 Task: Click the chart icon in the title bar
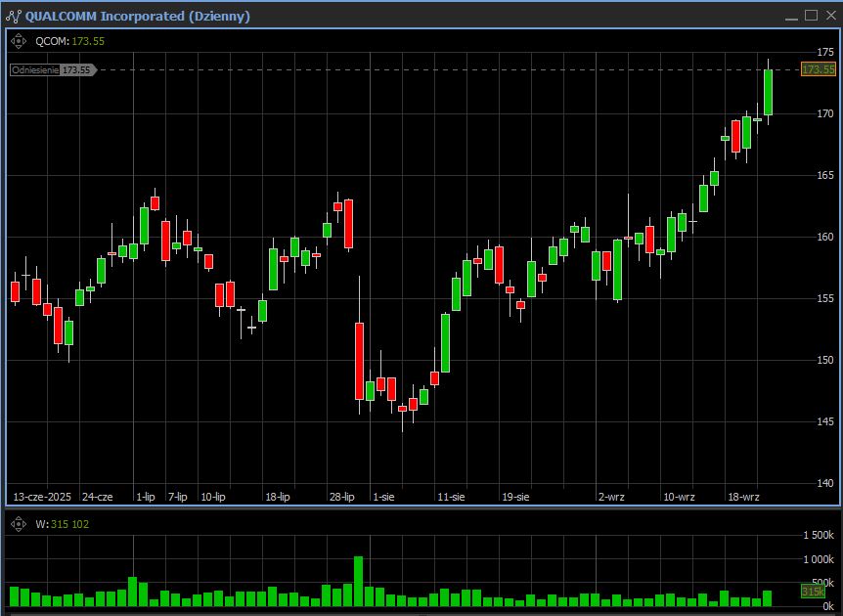tap(13, 16)
